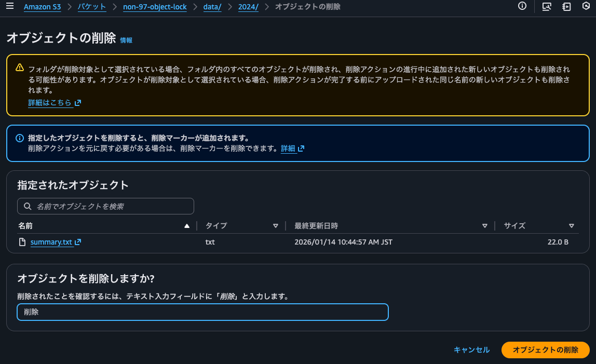Navigate to バケット in the breadcrumb
This screenshot has width=596, height=364.
coord(91,7)
